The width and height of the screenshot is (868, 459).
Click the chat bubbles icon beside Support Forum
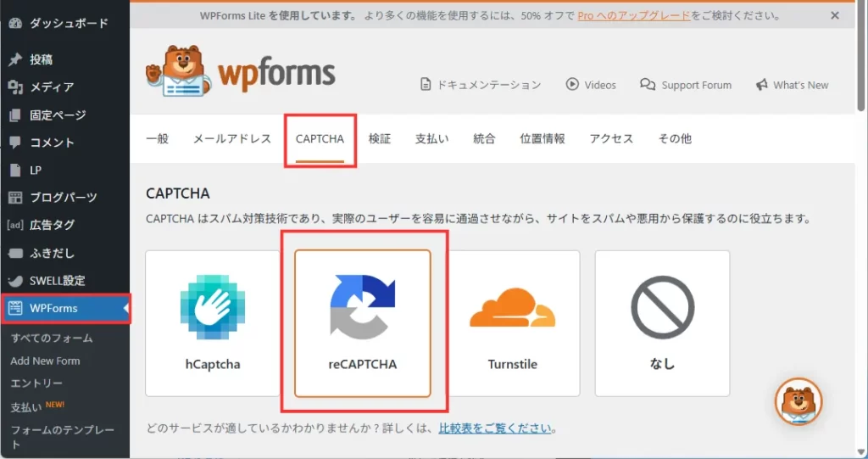tap(647, 84)
